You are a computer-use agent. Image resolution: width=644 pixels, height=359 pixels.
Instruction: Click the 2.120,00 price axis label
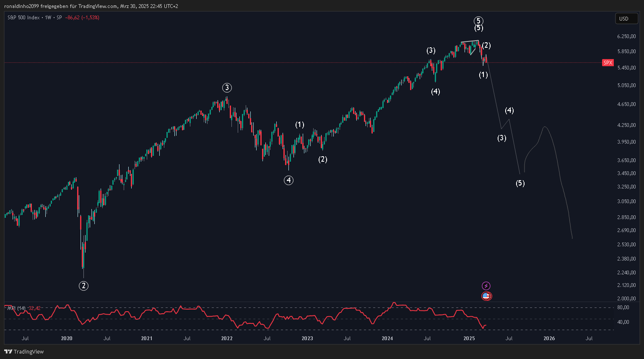[x=626, y=285]
